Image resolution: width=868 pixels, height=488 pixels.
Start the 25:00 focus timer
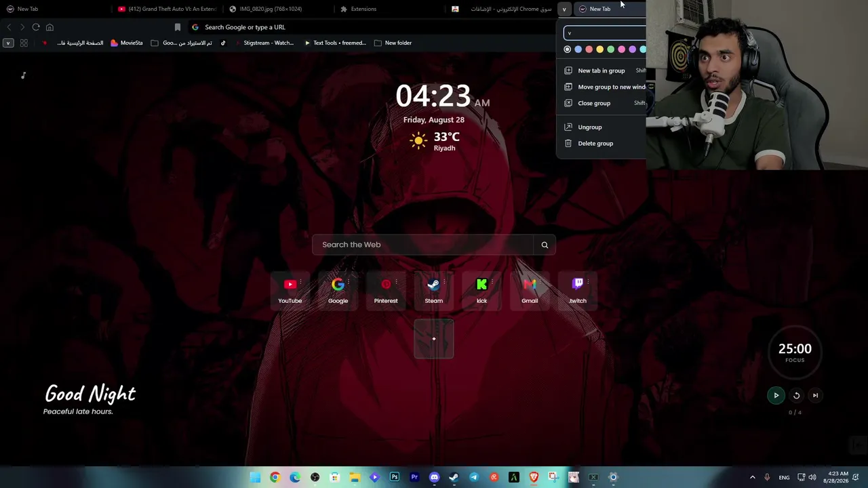776,395
